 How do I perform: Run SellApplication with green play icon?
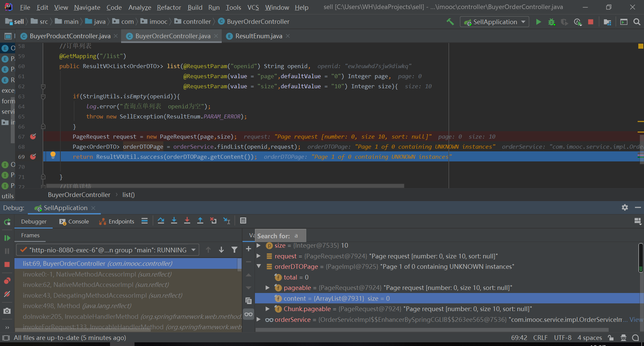538,22
